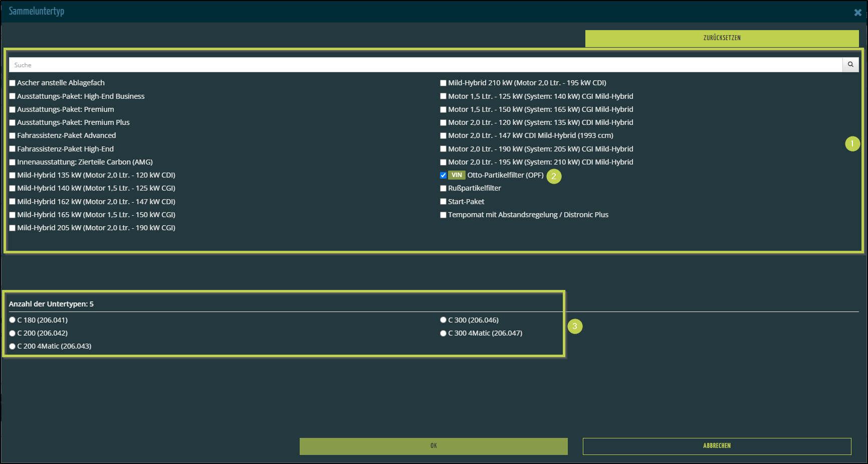Viewport: 868px width, 464px height.
Task: Check Fahrassistenz-Paket Advanced option
Action: (x=13, y=136)
